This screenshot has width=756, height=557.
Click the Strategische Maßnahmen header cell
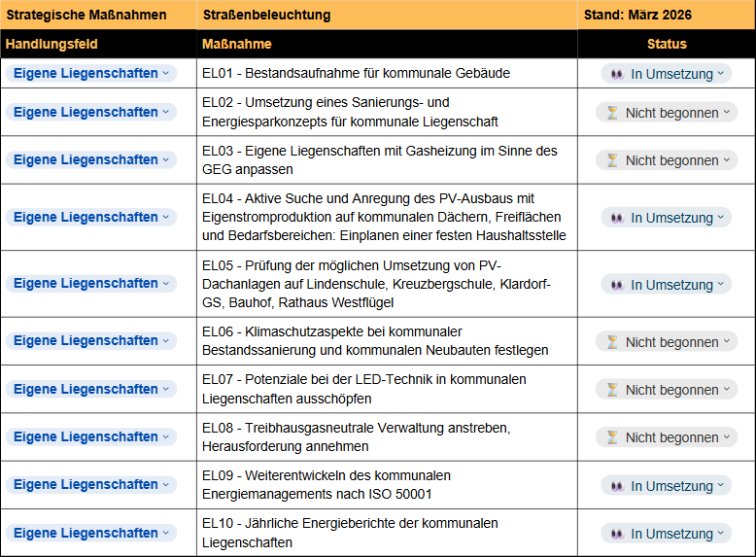98,15
